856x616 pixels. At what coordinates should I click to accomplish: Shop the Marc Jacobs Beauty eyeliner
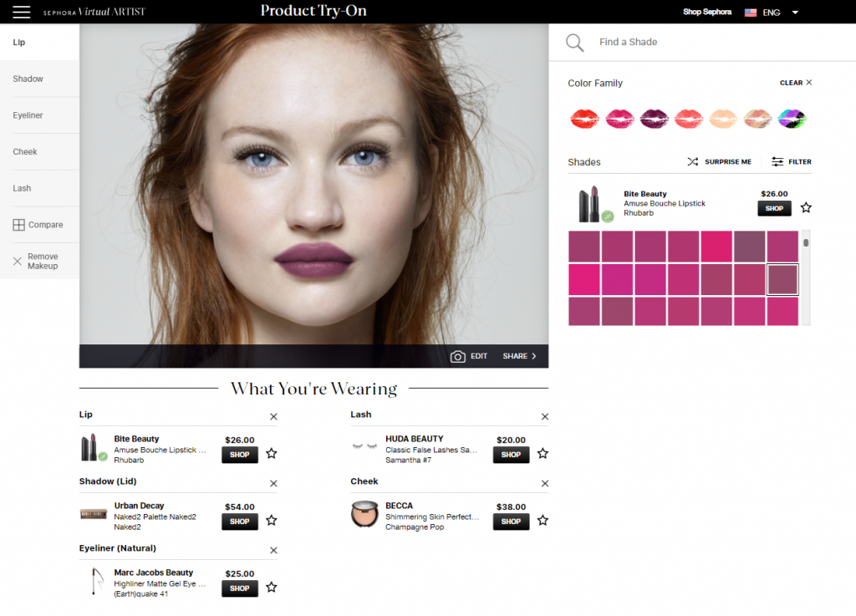(x=240, y=588)
